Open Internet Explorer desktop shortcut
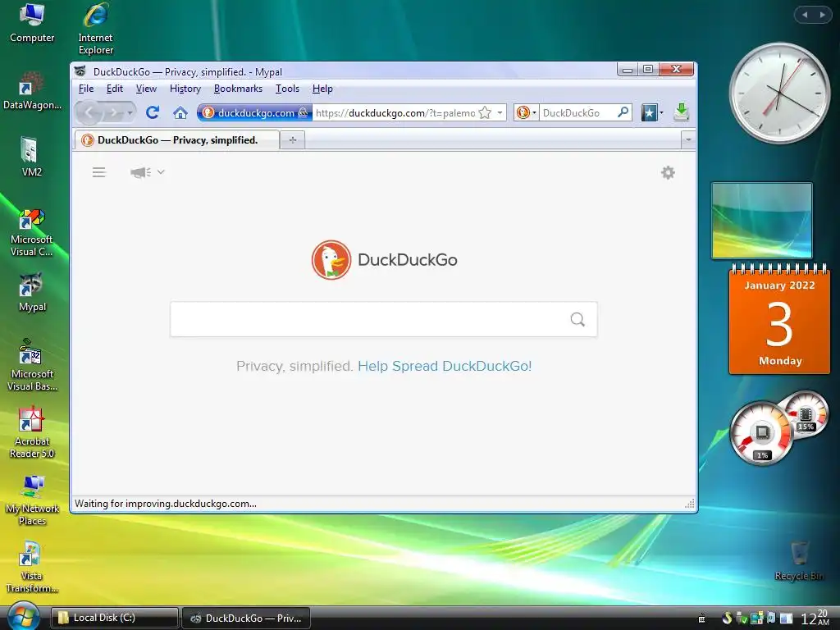The image size is (840, 630). click(x=96, y=29)
